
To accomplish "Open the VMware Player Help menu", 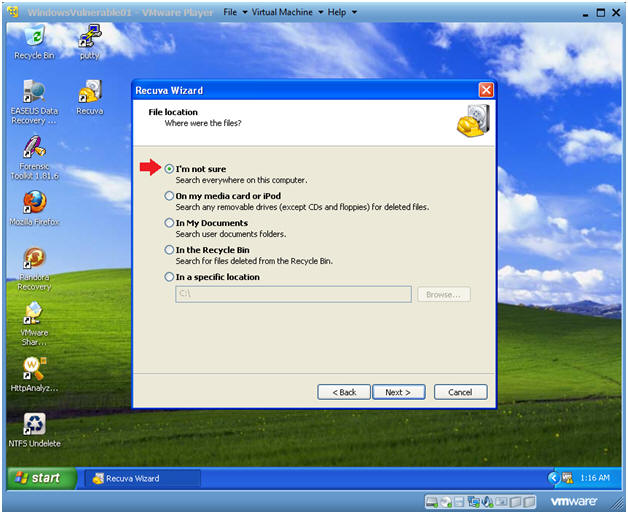I will coord(337,12).
